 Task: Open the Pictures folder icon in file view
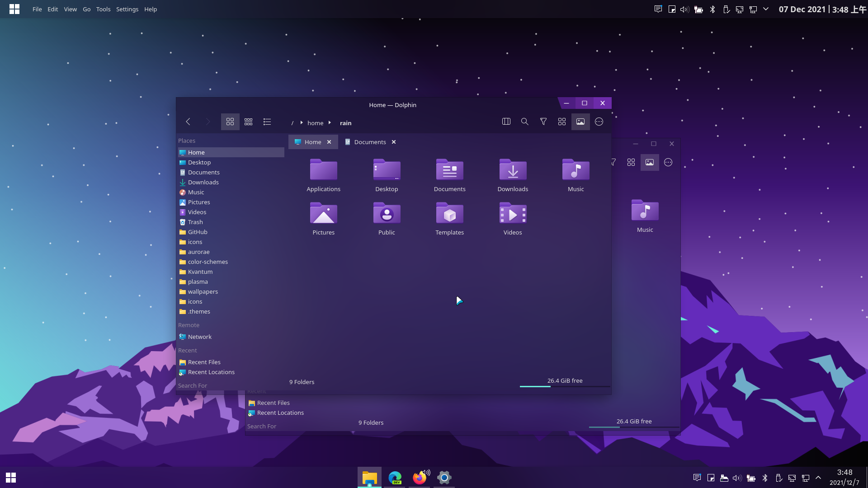[x=324, y=219]
